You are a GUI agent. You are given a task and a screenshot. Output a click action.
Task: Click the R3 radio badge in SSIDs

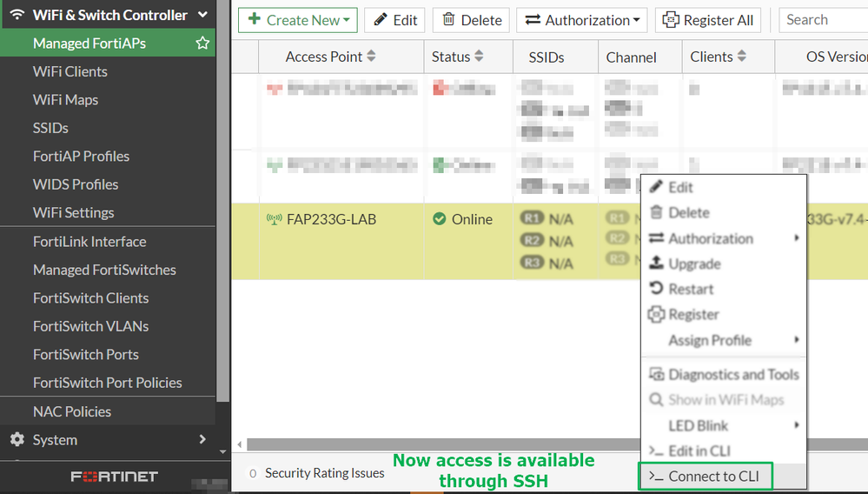tap(532, 263)
